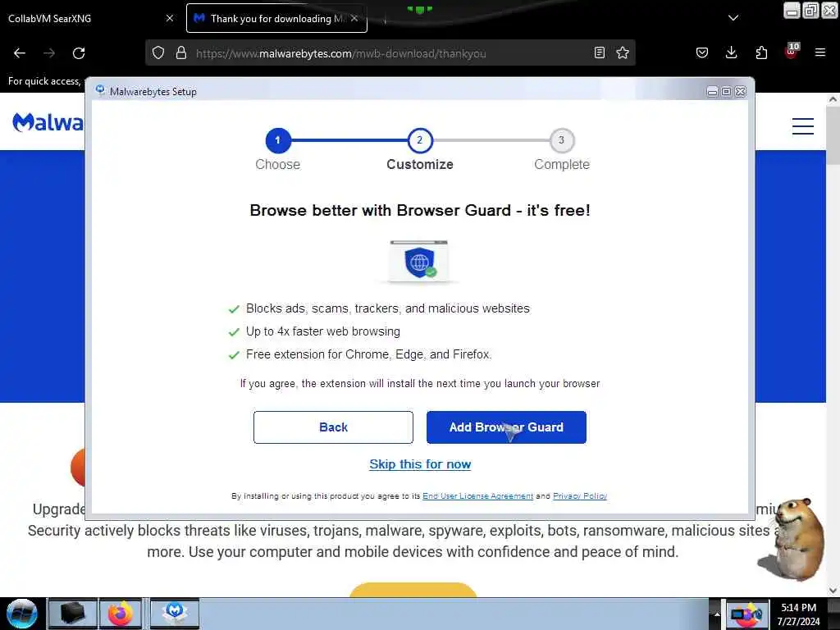
Task: Open the Malwarebytes site hamburger menu
Action: tap(802, 126)
